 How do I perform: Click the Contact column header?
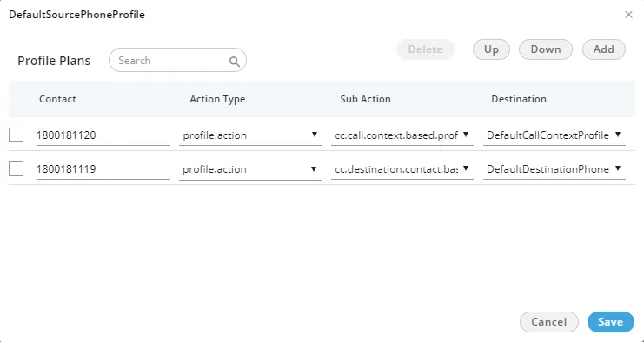point(57,99)
